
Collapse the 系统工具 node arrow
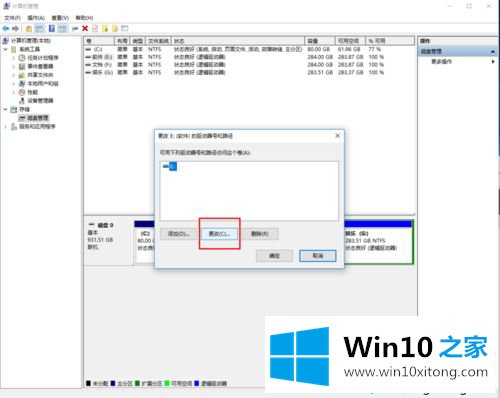coord(6,49)
